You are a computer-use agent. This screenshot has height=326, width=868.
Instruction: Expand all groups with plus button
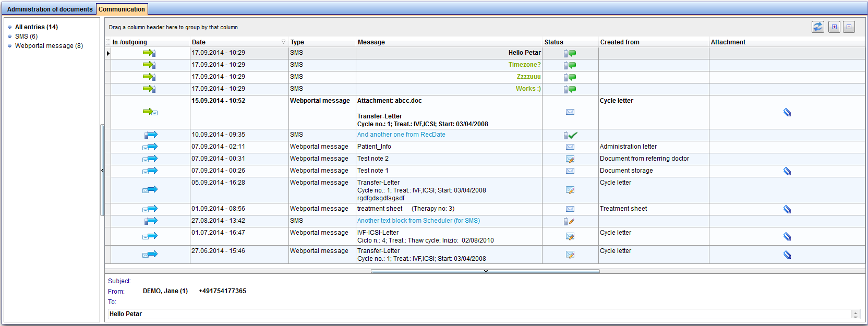tap(834, 27)
